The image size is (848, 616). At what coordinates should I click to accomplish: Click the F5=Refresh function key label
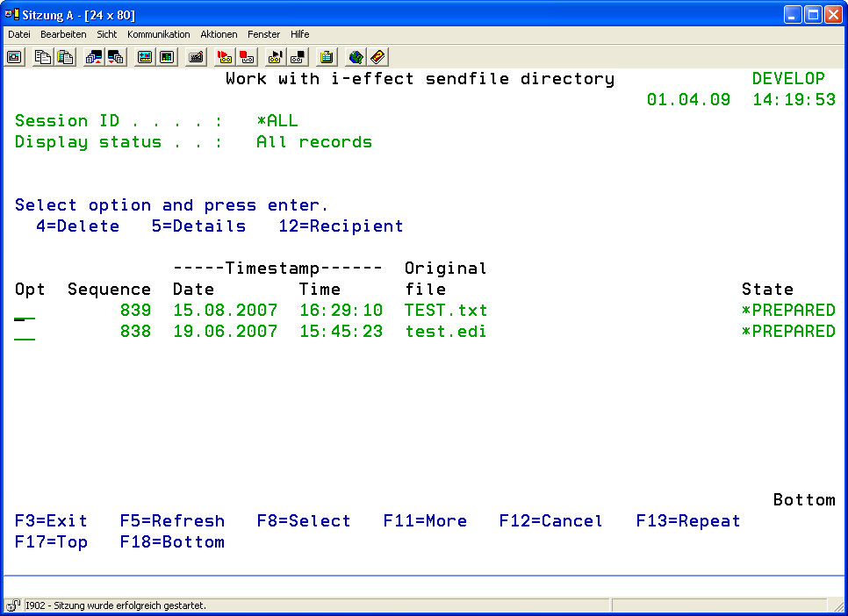tap(172, 521)
